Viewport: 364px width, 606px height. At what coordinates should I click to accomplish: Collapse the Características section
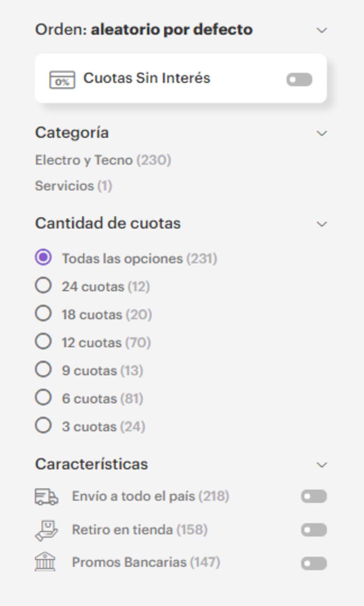[322, 464]
